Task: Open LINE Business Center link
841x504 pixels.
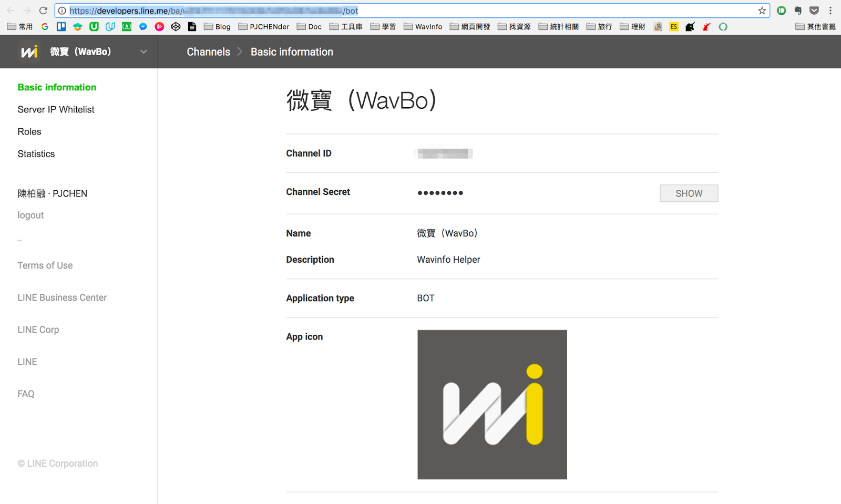Action: (62, 297)
